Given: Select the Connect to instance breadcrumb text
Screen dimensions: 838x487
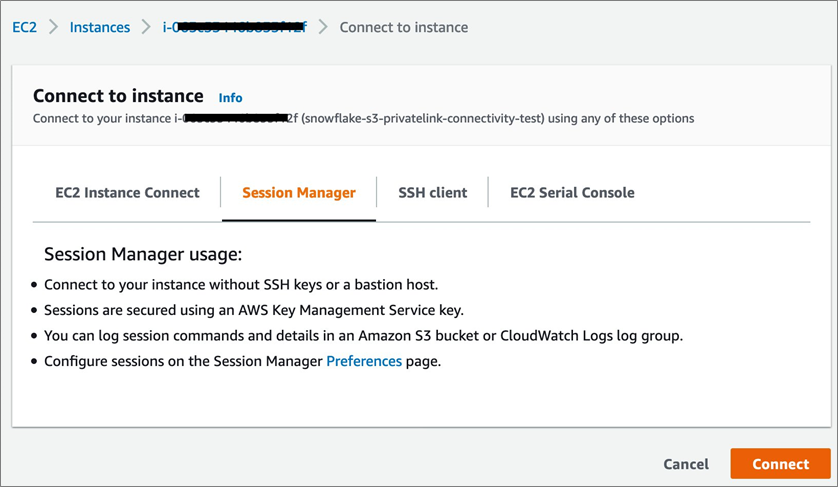Looking at the screenshot, I should coord(403,27).
